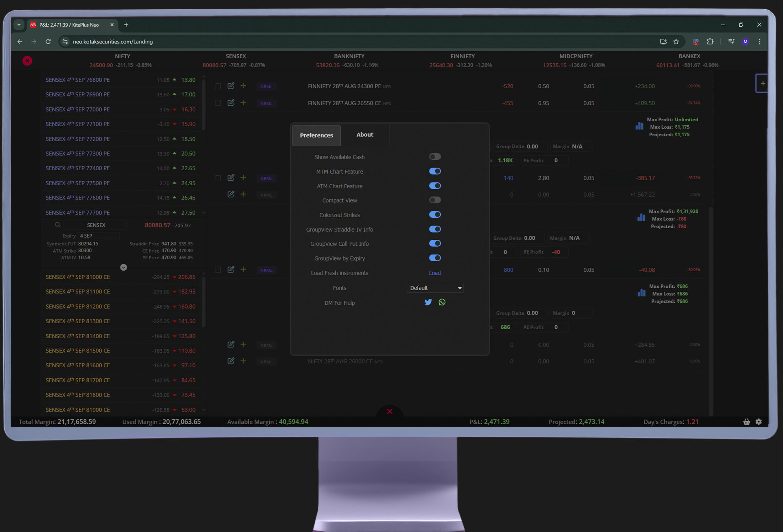Enable the Show Available Cash toggle
The image size is (783, 532).
point(435,157)
